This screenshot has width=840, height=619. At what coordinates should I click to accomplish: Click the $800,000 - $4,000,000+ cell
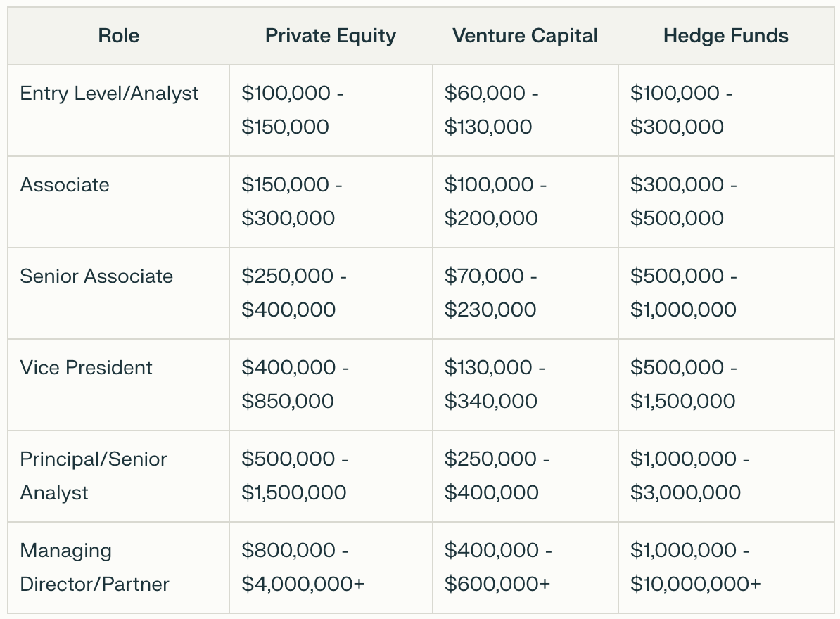(x=303, y=567)
